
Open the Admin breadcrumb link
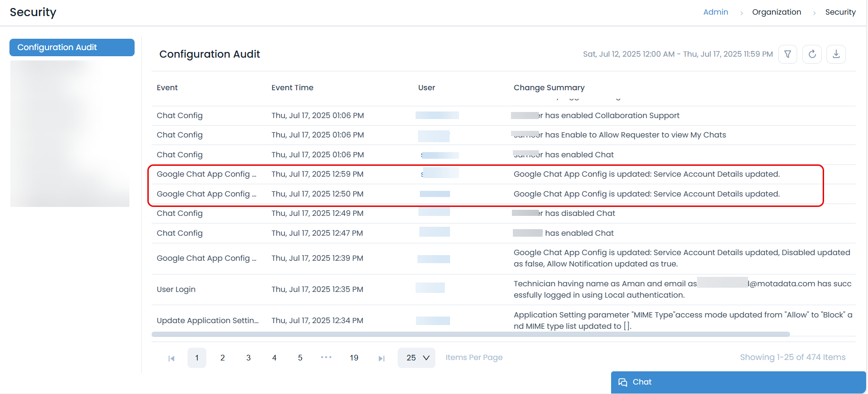[715, 12]
